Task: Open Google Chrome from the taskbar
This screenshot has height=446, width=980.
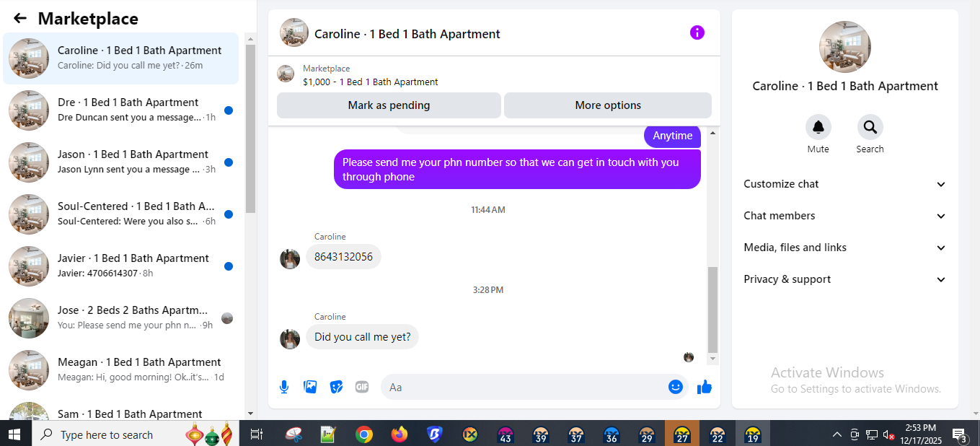Action: point(364,434)
